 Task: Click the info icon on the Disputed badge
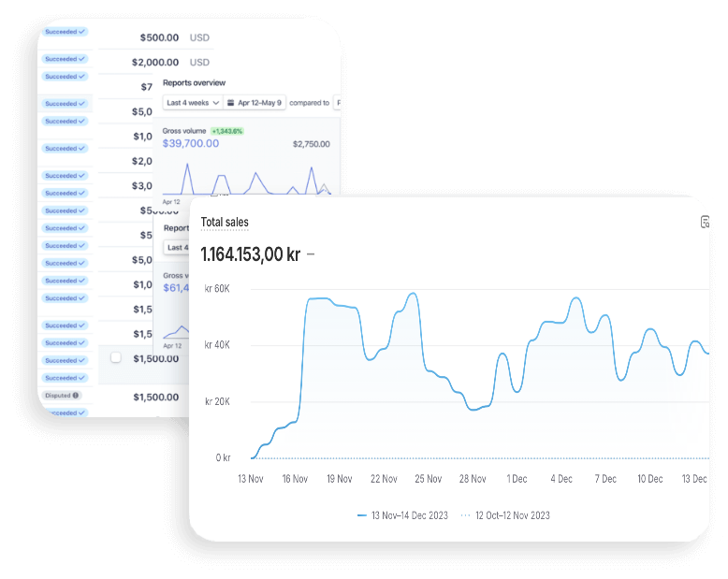tap(76, 396)
